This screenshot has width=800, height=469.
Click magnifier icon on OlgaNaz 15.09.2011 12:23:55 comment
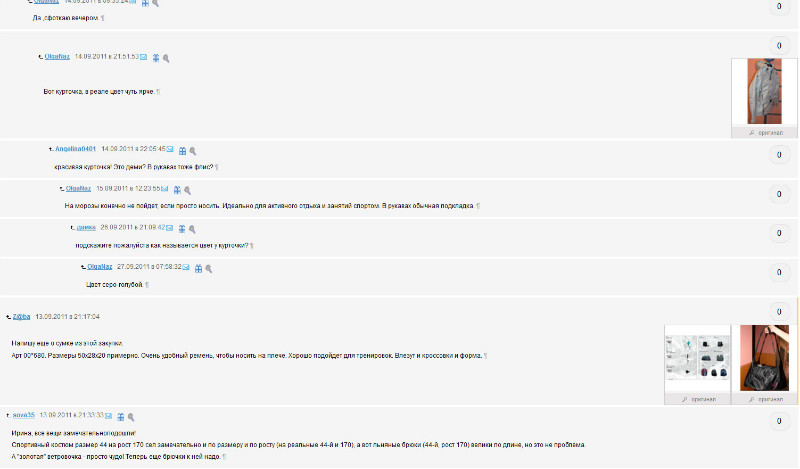(187, 190)
